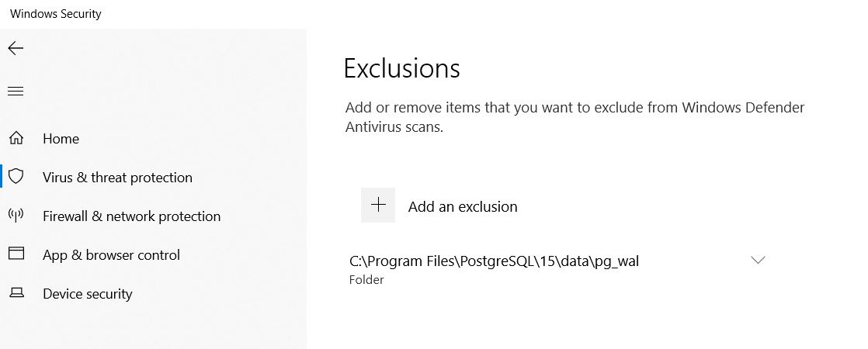868x349 pixels.
Task: Open Firewall & network protection section
Action: 131,216
